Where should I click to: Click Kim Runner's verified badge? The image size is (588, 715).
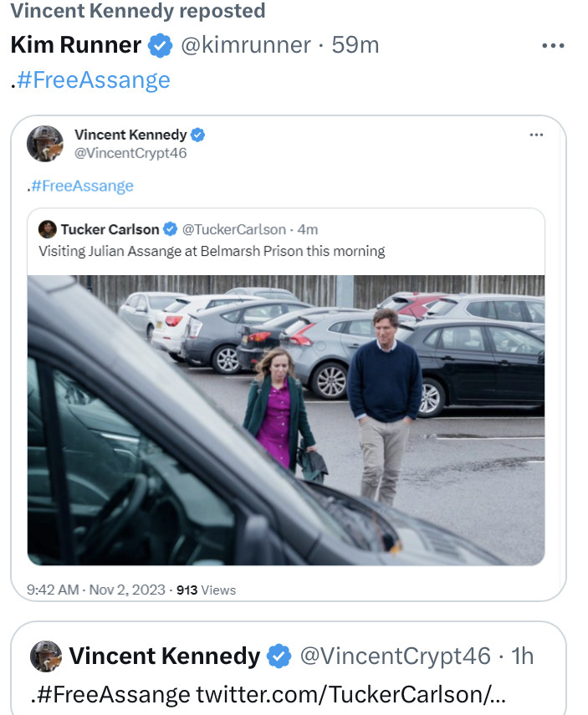[x=161, y=46]
